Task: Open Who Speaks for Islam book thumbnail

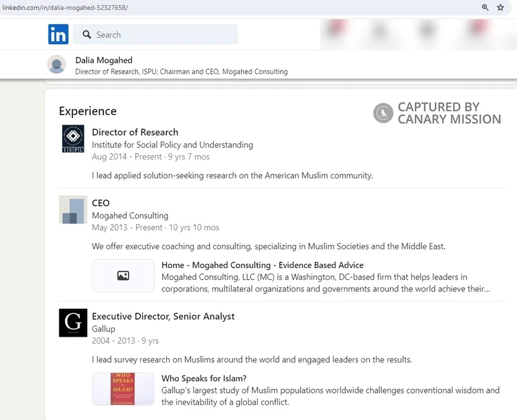Action: pyautogui.click(x=123, y=389)
